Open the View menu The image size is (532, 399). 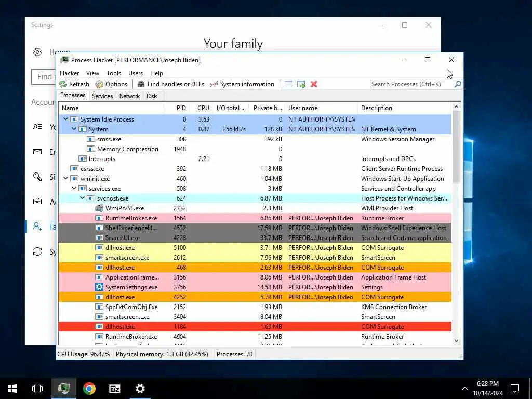coord(92,73)
